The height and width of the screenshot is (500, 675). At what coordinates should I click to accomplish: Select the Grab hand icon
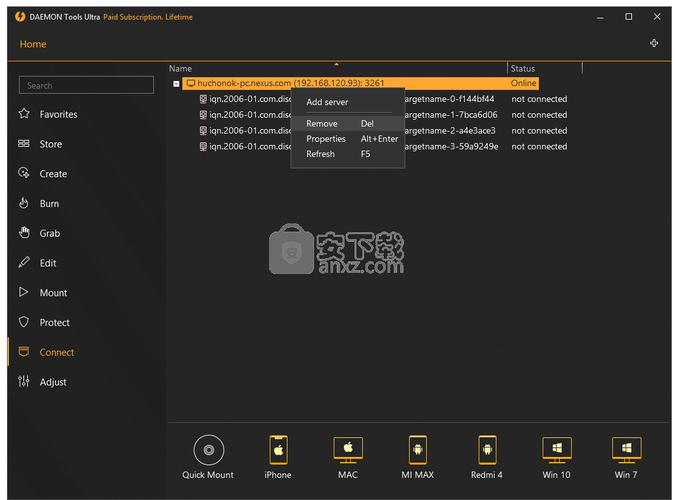pos(24,233)
